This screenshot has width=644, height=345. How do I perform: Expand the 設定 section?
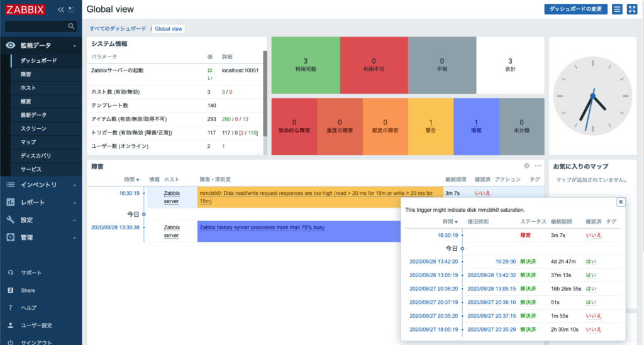[74, 221]
